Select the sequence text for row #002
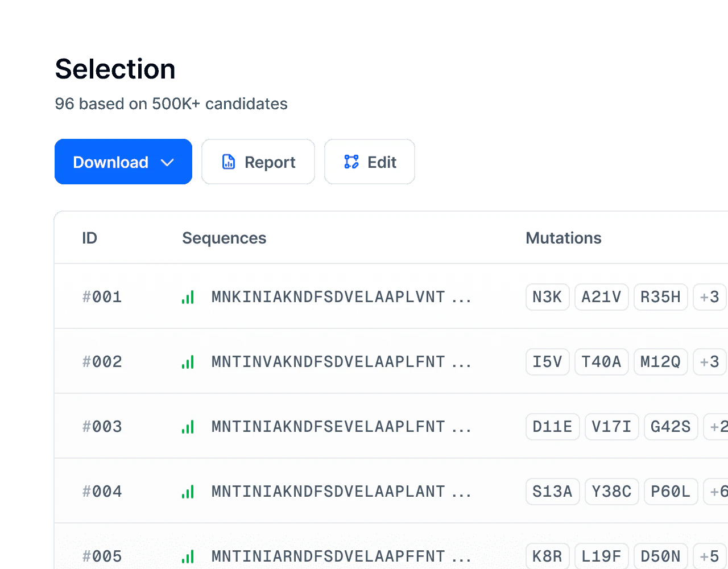The width and height of the screenshot is (728, 569). pyautogui.click(x=341, y=361)
